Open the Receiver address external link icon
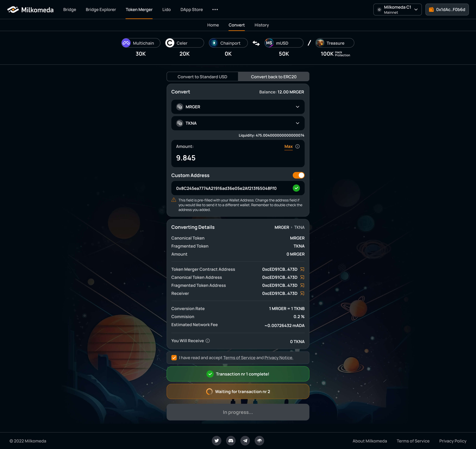Screen dimensions: 476x449 point(302,293)
